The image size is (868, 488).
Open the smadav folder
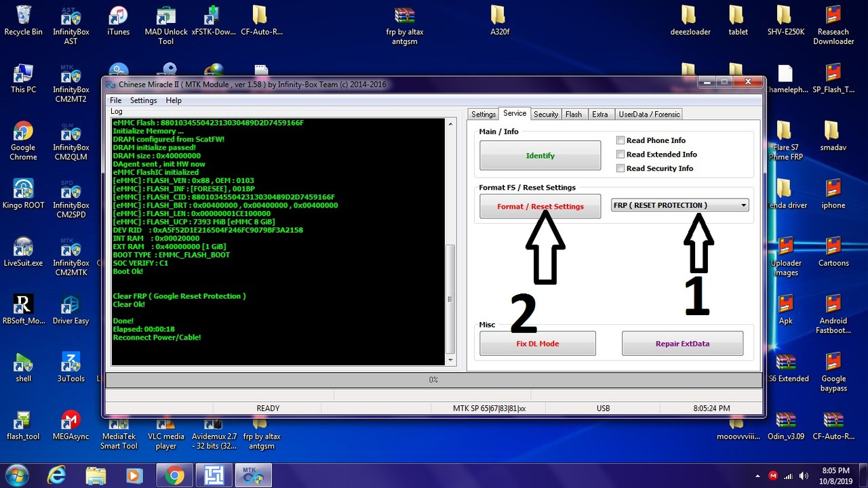click(833, 136)
